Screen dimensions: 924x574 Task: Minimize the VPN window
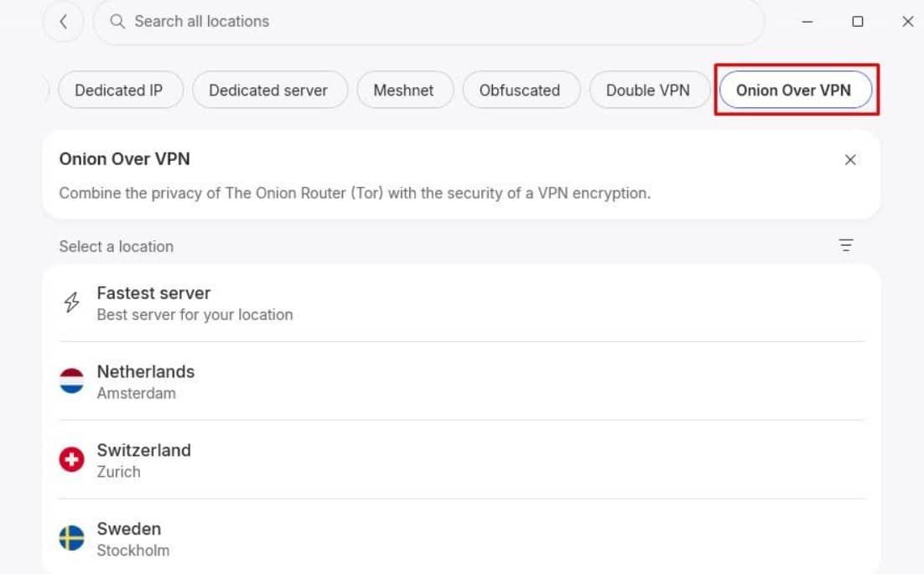click(807, 22)
